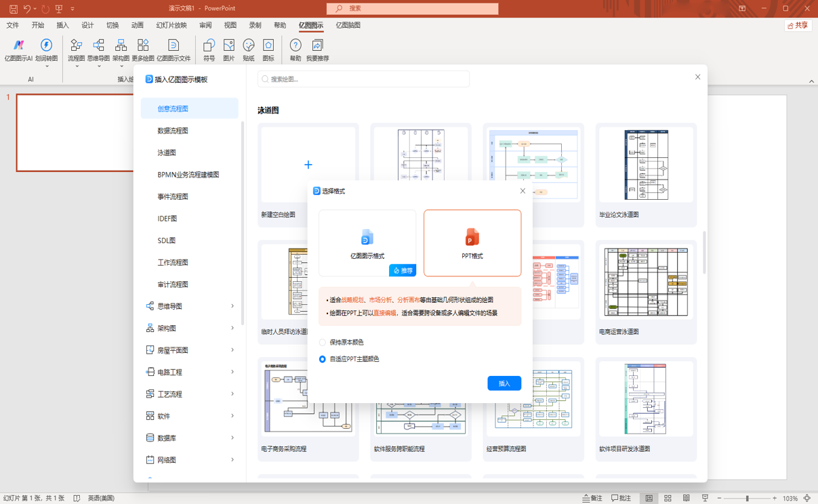Insert a 思维导图 mind map

tap(99, 49)
